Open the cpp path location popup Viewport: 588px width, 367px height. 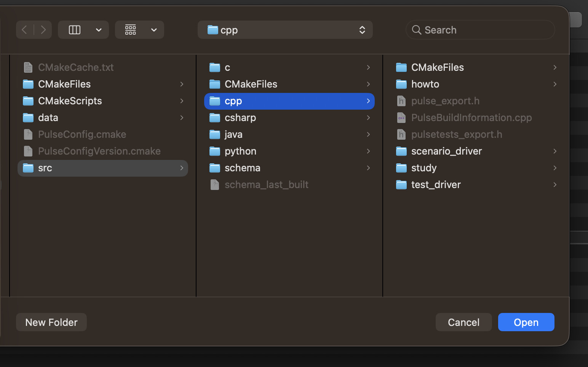(x=285, y=30)
